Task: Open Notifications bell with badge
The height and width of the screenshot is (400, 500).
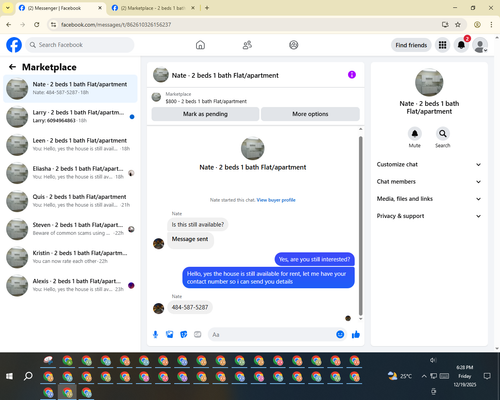Action: [461, 45]
